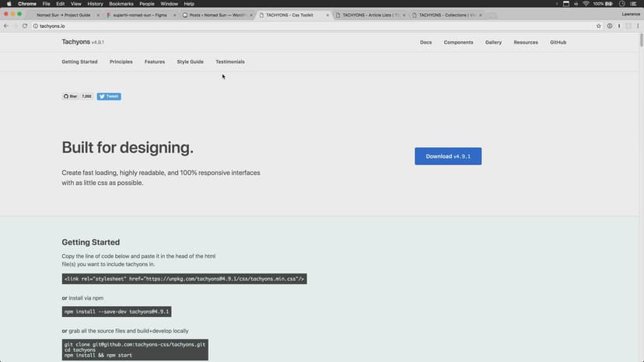Open the Bookmarks menu in menu bar
The image size is (644, 362).
(121, 4)
